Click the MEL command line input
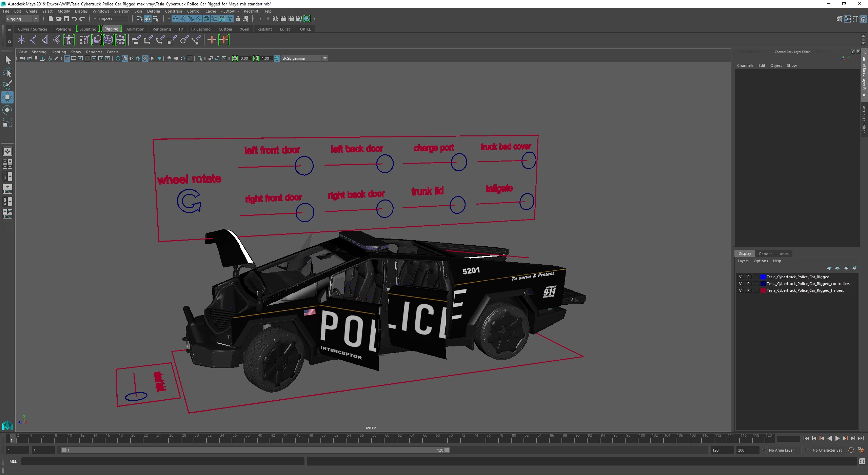This screenshot has height=475, width=868. 163,461
